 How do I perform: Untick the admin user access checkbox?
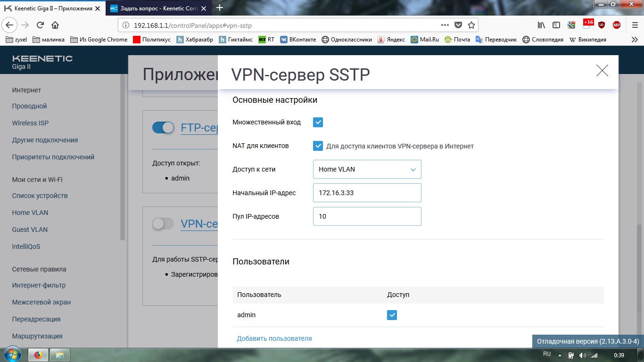coord(392,315)
